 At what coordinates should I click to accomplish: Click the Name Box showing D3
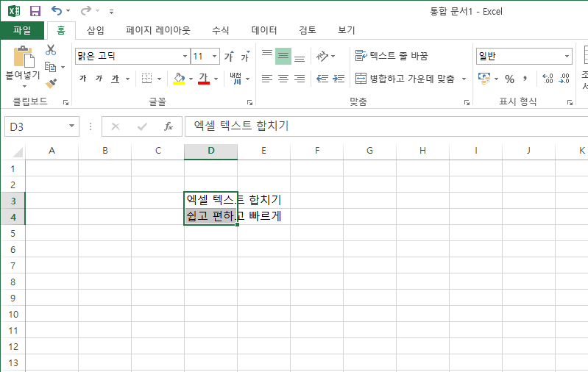click(x=36, y=126)
